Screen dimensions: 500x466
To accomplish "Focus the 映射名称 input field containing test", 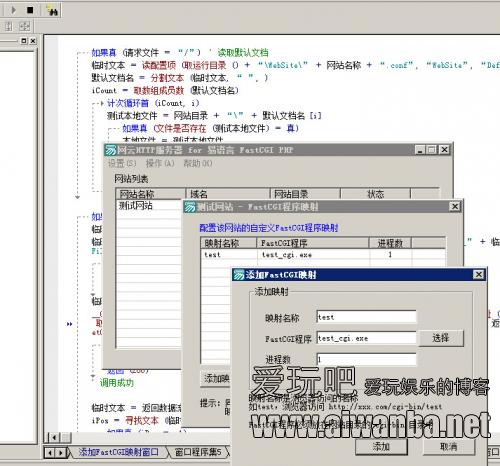I will (x=366, y=317).
